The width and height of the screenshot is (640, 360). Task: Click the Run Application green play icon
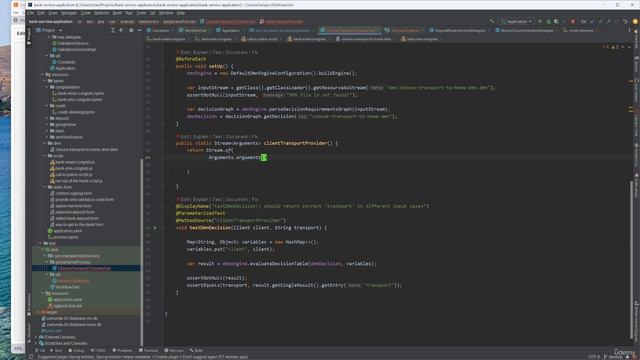(x=540, y=21)
